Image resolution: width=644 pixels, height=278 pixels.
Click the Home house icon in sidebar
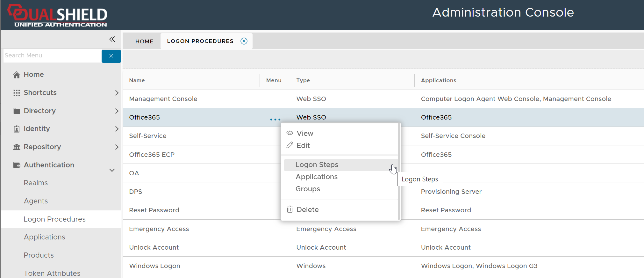click(17, 75)
